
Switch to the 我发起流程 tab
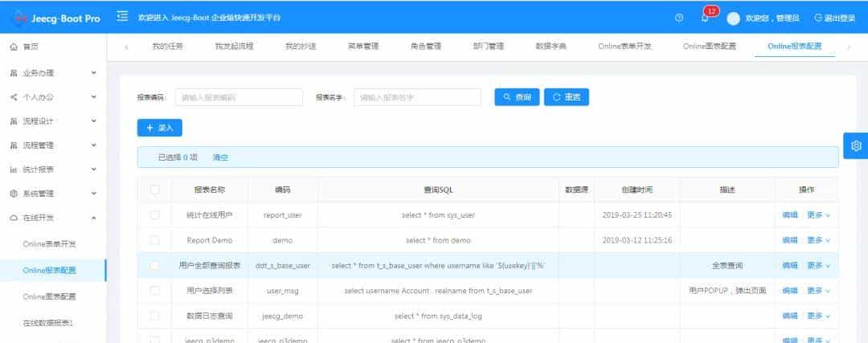point(234,47)
